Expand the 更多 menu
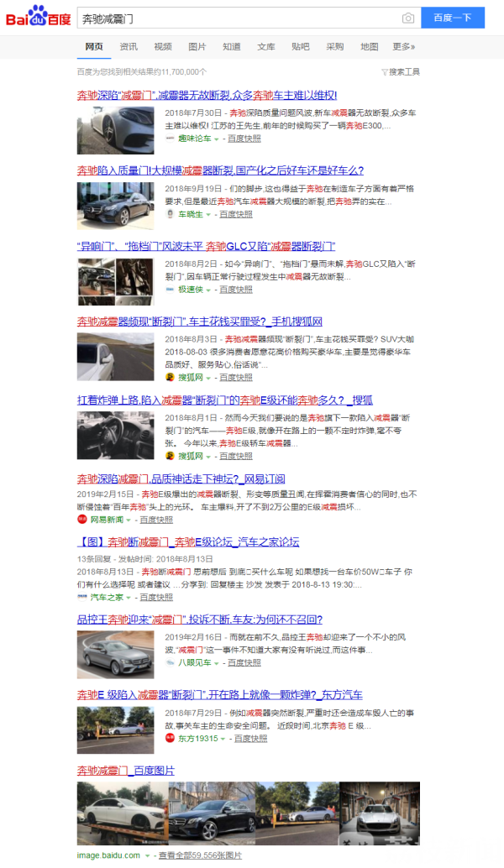Screen dimensions: 504x868 coord(404,47)
